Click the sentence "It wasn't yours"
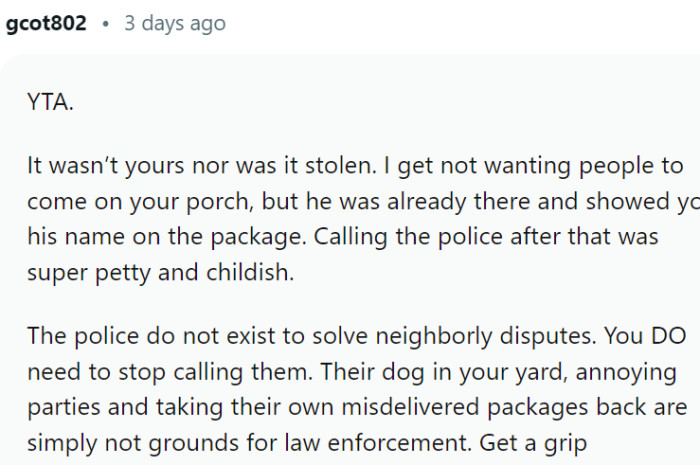 (93, 166)
